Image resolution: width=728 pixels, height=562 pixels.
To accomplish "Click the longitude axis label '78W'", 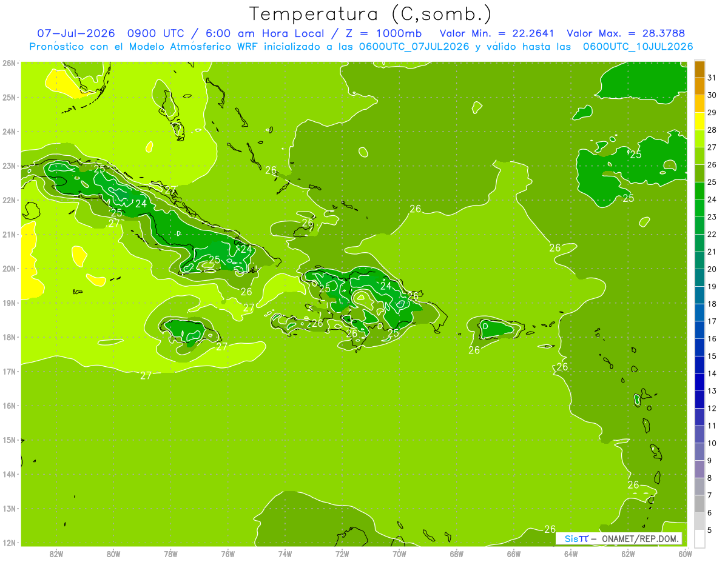I will tap(170, 554).
